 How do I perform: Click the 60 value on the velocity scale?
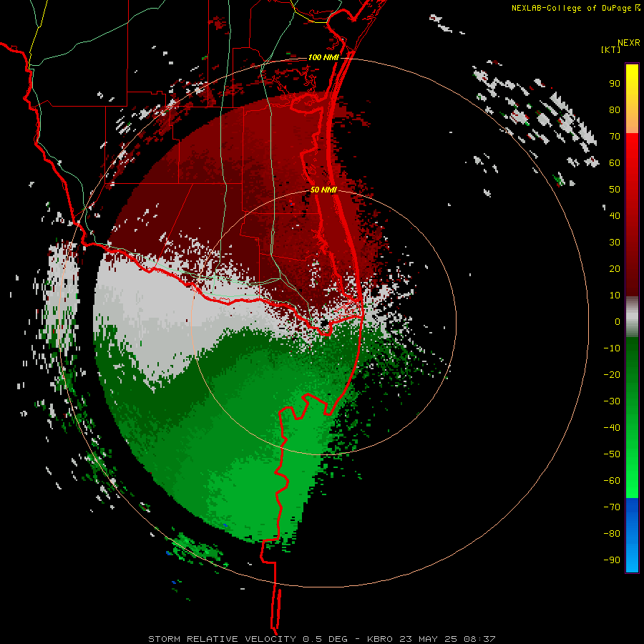615,162
